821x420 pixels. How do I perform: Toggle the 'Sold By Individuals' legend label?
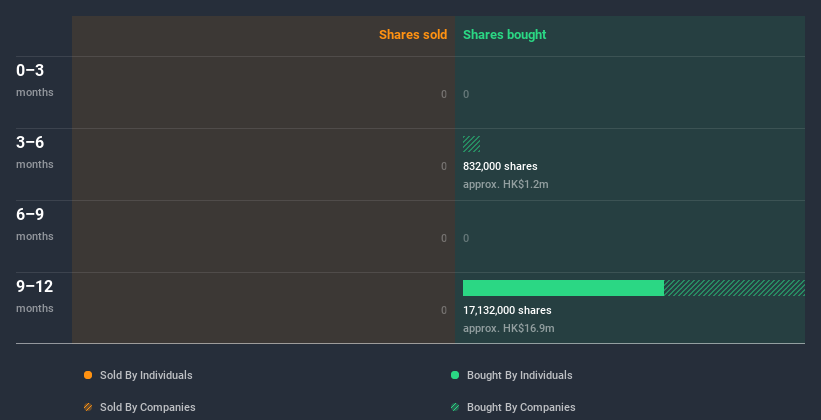[146, 375]
